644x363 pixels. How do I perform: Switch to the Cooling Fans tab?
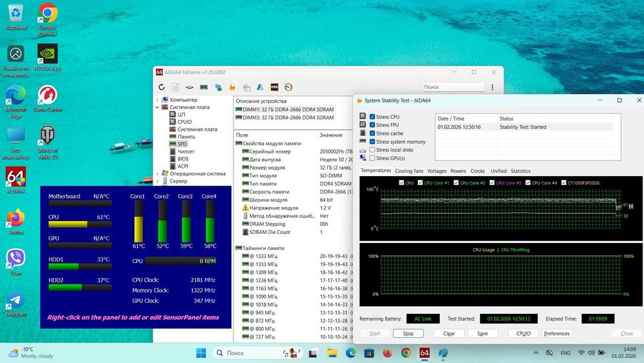tap(409, 171)
